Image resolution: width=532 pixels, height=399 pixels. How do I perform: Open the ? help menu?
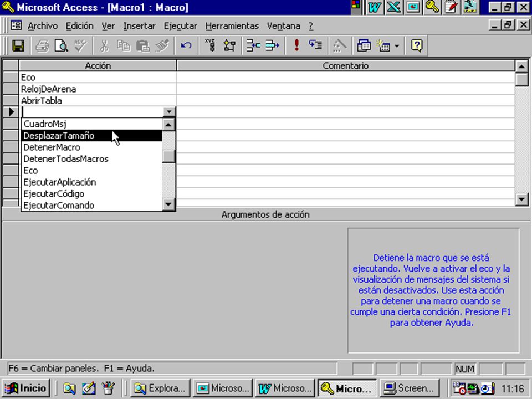pos(311,26)
